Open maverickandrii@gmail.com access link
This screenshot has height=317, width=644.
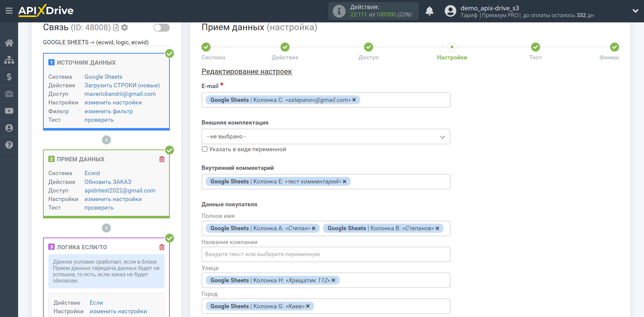[120, 94]
